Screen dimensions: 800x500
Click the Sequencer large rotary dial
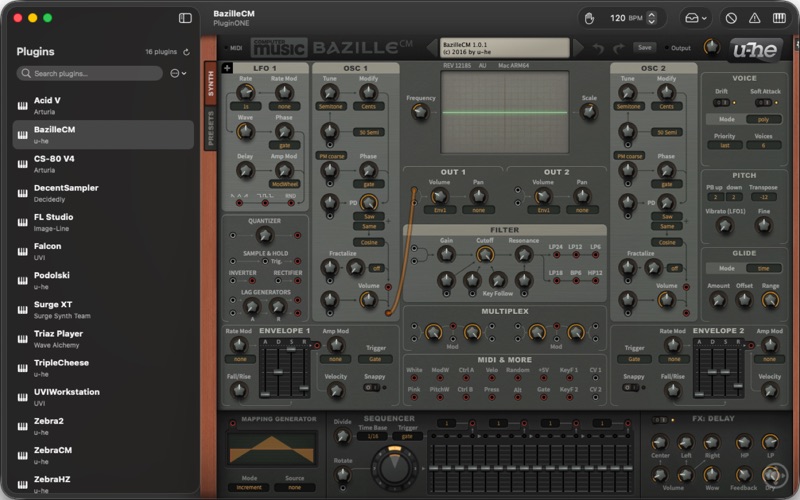(394, 467)
